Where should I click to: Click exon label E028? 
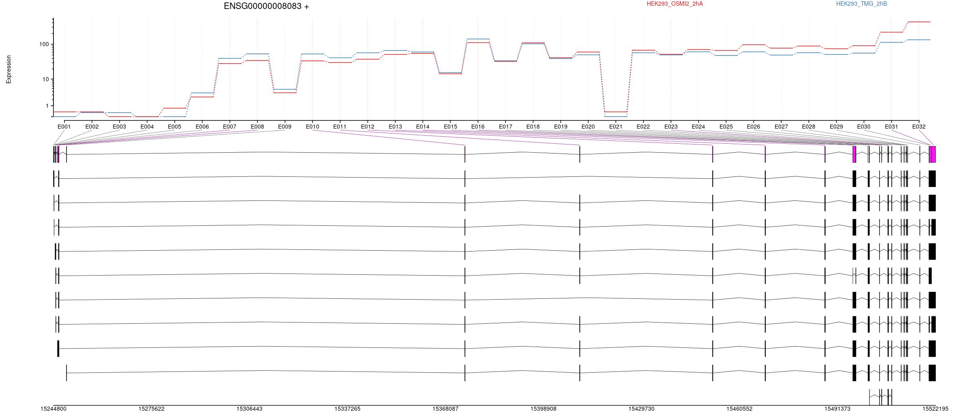point(808,127)
